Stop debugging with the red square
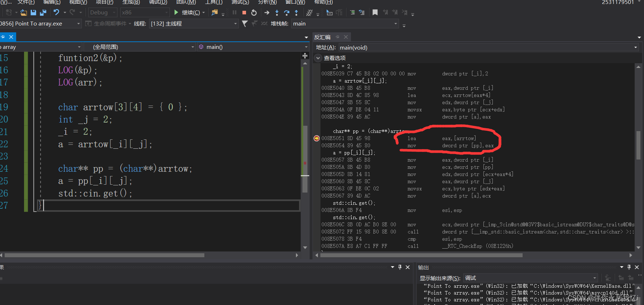This screenshot has height=305, width=644. pos(244,13)
